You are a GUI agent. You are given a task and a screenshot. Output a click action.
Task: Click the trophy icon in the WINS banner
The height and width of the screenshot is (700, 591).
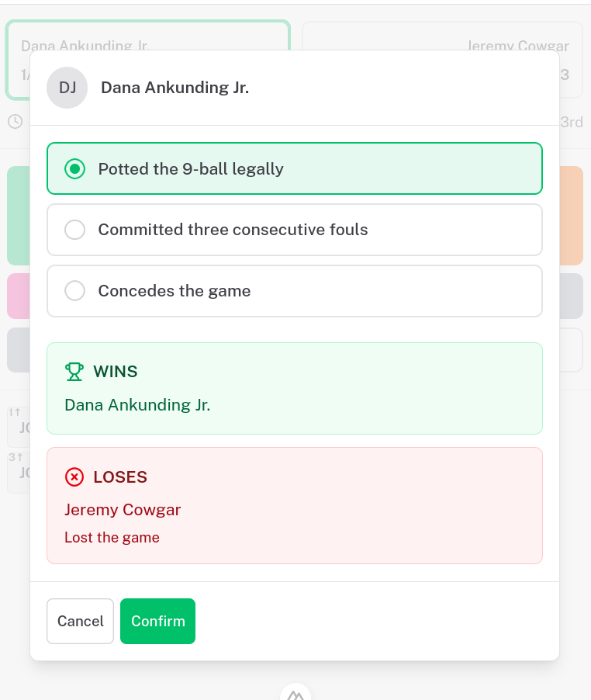(74, 372)
